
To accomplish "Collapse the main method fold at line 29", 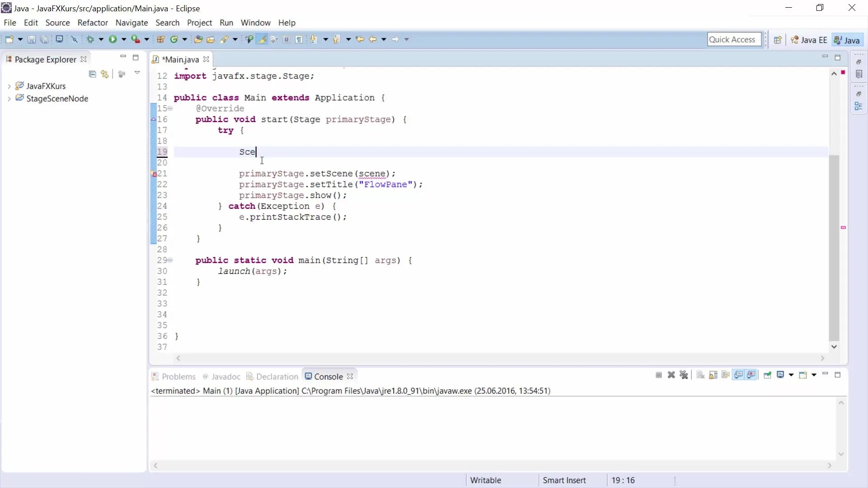I will click(170, 260).
